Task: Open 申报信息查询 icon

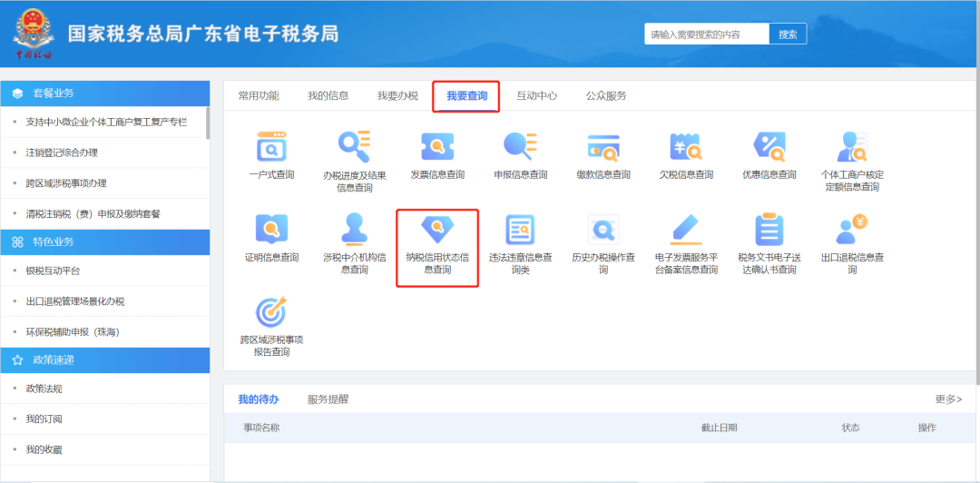Action: coord(520,146)
